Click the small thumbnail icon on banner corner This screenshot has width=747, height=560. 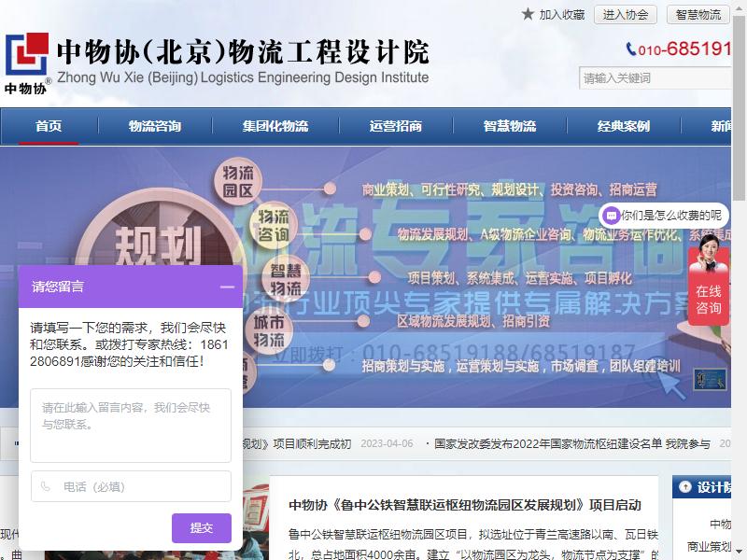pyautogui.click(x=710, y=379)
